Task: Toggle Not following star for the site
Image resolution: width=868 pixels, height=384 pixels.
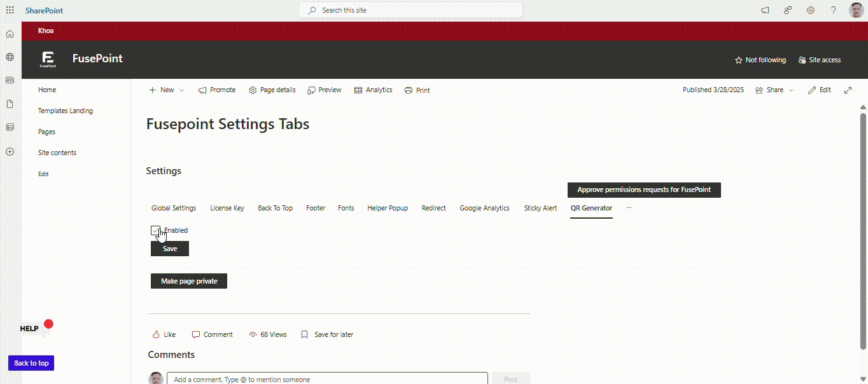Action: coord(760,60)
